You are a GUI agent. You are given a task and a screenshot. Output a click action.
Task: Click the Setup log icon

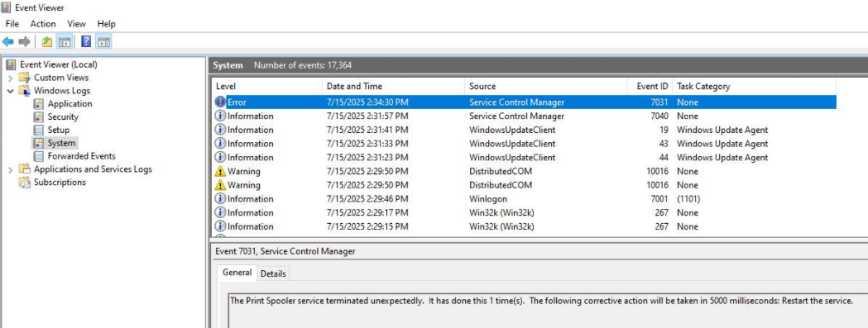click(x=38, y=130)
